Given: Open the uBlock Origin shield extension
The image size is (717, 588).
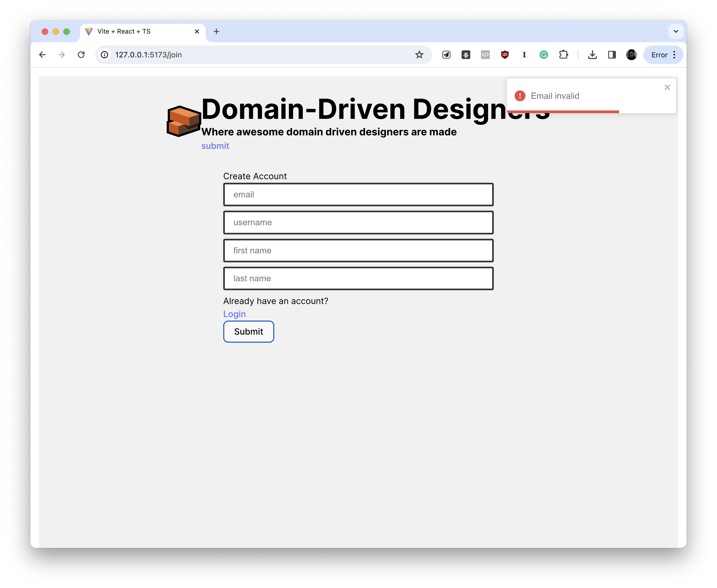Looking at the screenshot, I should 505,55.
